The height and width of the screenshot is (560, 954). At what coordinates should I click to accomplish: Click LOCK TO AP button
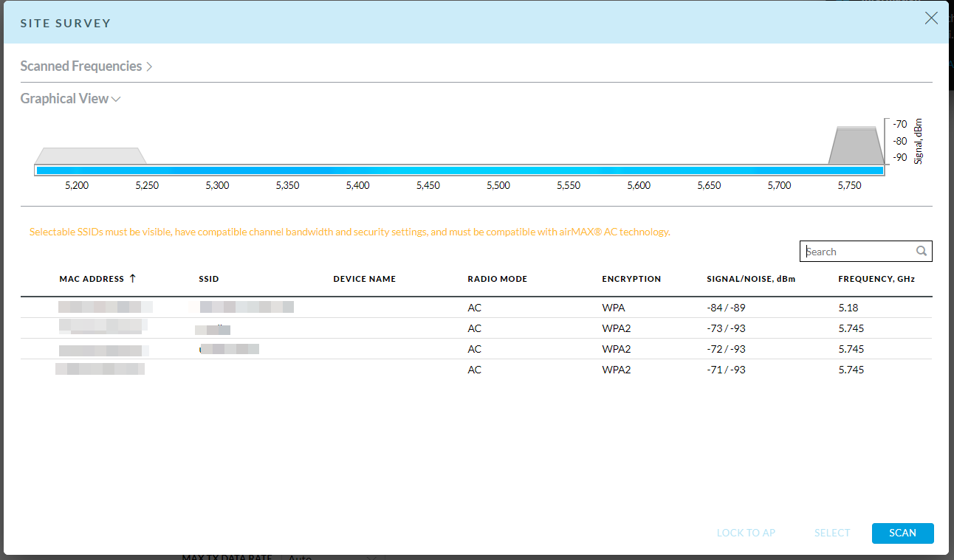click(x=746, y=533)
